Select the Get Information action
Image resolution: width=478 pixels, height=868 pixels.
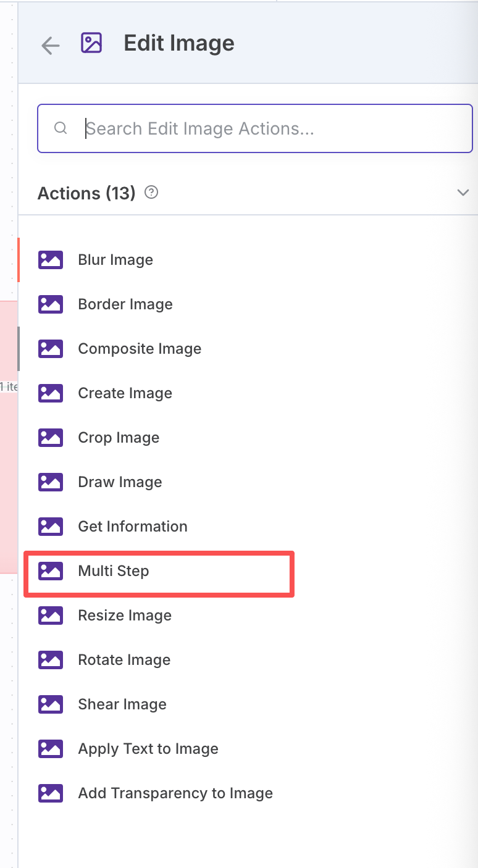pyautogui.click(x=247, y=527)
